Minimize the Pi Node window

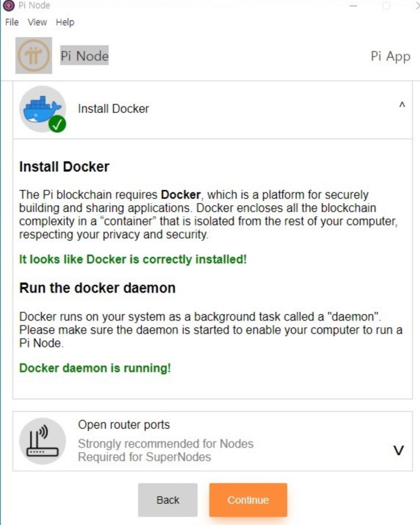353,6
